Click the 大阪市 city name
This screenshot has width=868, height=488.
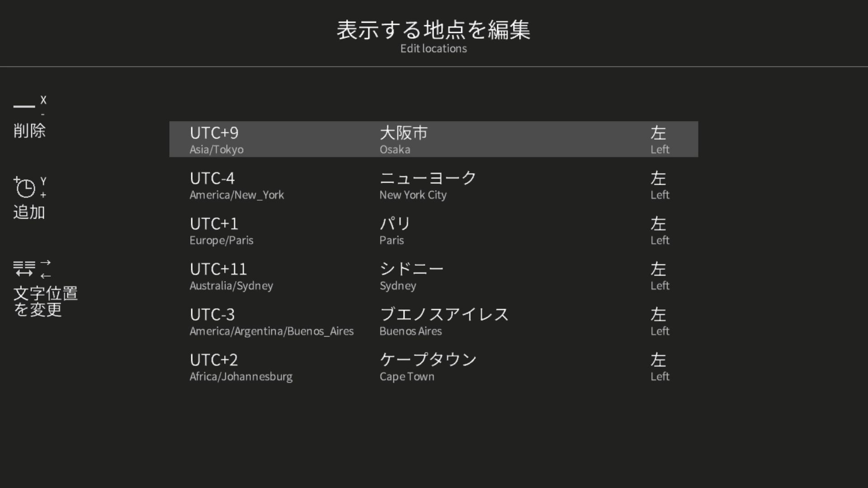coord(404,133)
